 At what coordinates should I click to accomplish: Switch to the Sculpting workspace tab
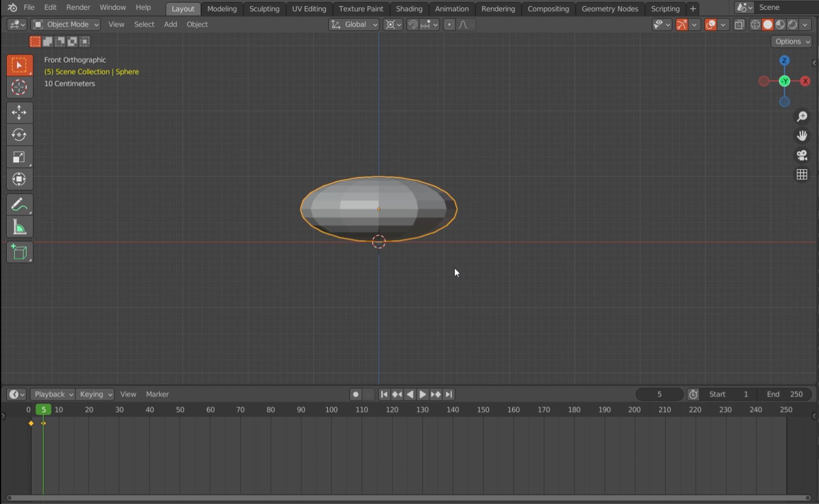pyautogui.click(x=264, y=9)
